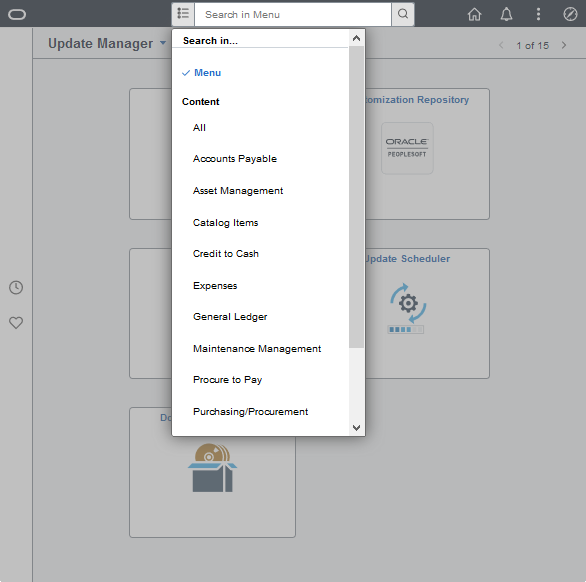Go to the Home icon
The width and height of the screenshot is (586, 582).
coord(474,14)
